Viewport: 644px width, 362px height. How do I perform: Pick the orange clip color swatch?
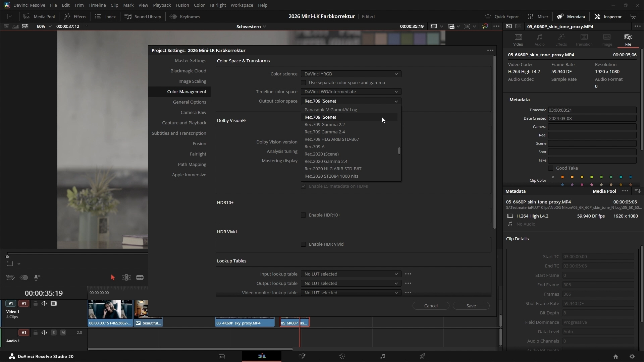point(562,177)
